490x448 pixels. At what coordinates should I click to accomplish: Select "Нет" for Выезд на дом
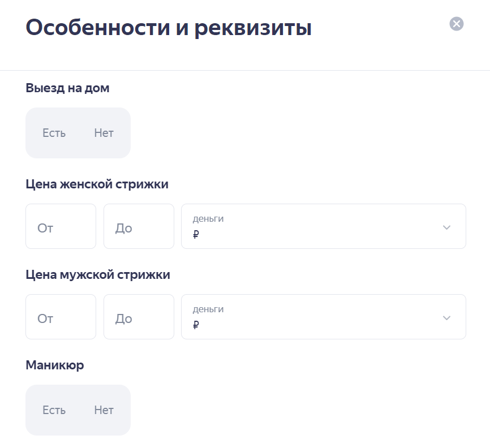104,133
